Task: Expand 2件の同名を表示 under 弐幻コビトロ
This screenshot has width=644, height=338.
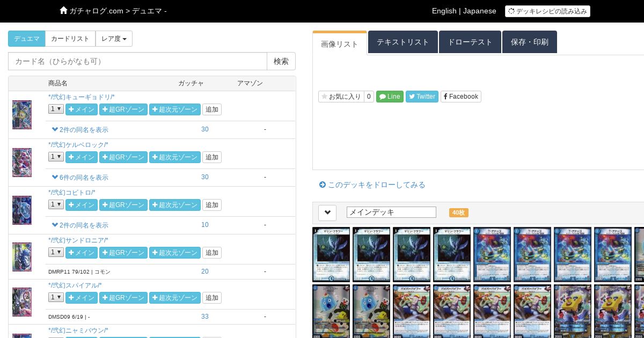Action: [80, 225]
